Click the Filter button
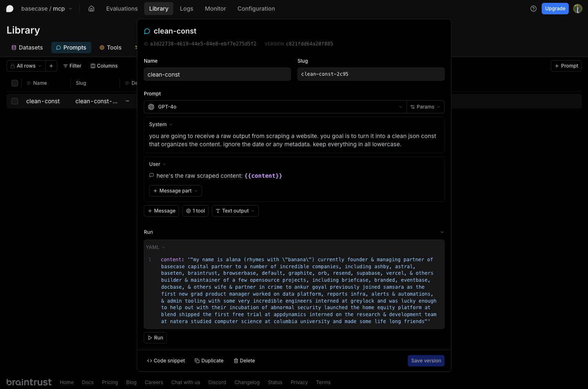 [73, 66]
